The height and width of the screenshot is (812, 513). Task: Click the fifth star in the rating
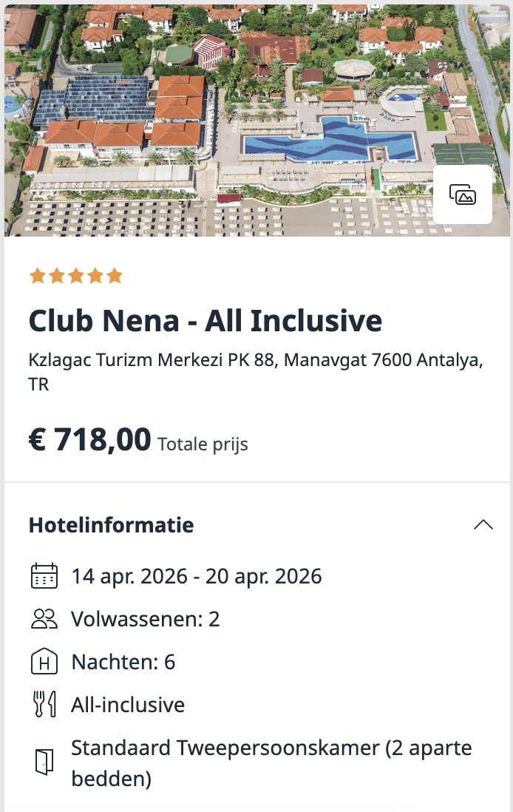(x=115, y=275)
